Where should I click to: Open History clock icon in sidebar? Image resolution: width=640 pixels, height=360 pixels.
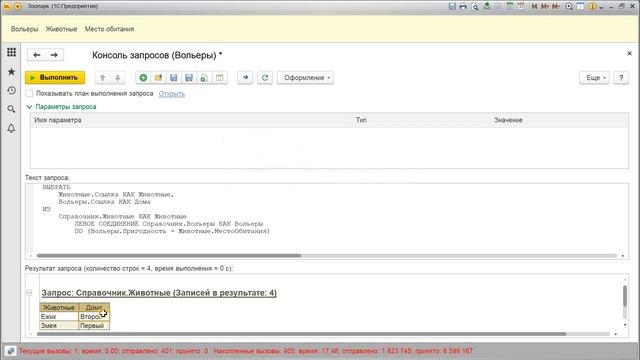point(11,90)
